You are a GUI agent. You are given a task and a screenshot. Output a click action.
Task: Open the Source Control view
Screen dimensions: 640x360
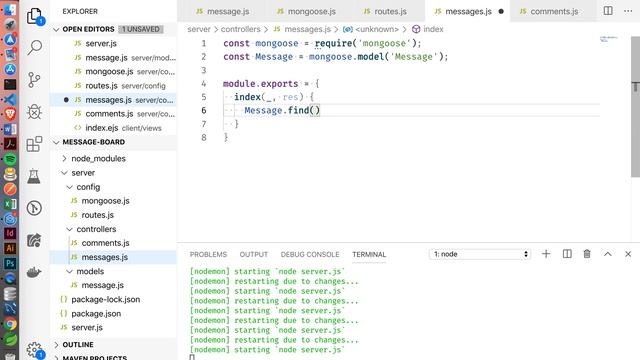pos(34,80)
